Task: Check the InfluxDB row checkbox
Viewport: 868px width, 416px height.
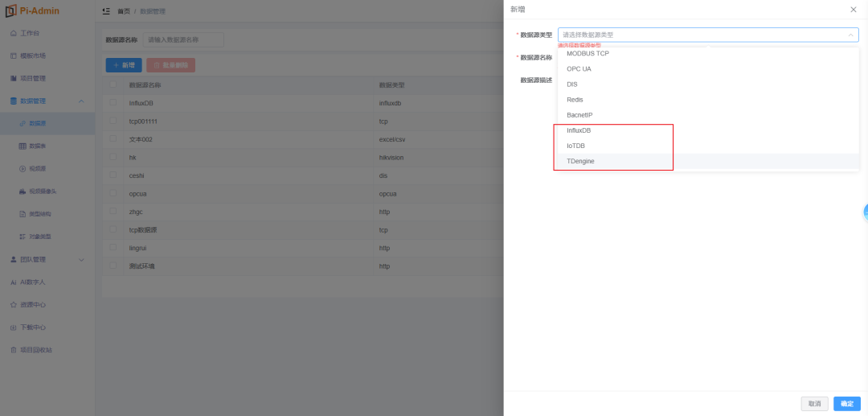Action: click(113, 103)
